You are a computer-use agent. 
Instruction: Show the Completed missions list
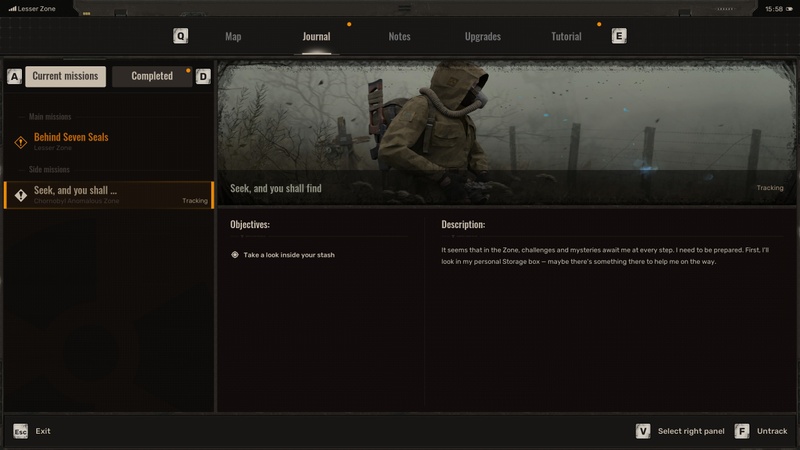pyautogui.click(x=152, y=77)
